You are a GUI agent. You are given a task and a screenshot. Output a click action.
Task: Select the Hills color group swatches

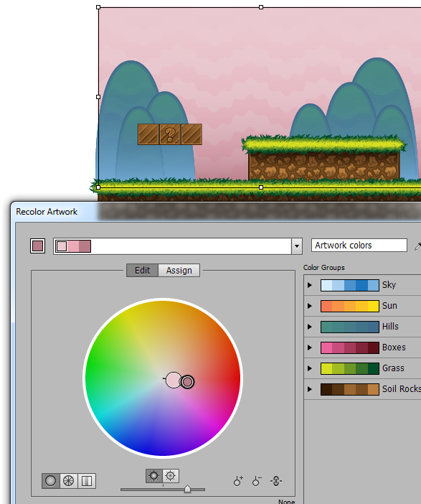point(350,327)
